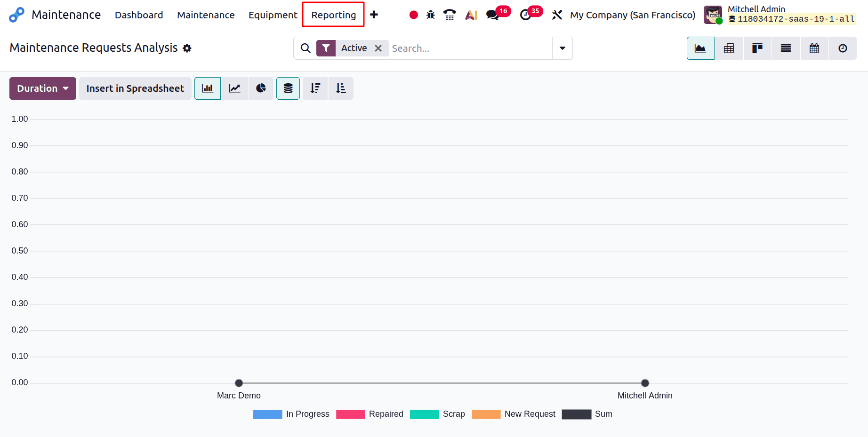Click the Maintenance app name text

coord(66,15)
